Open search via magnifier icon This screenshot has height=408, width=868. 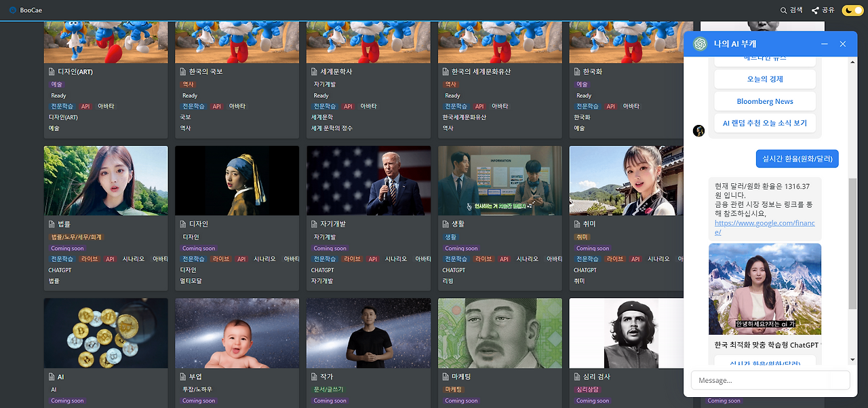click(784, 10)
